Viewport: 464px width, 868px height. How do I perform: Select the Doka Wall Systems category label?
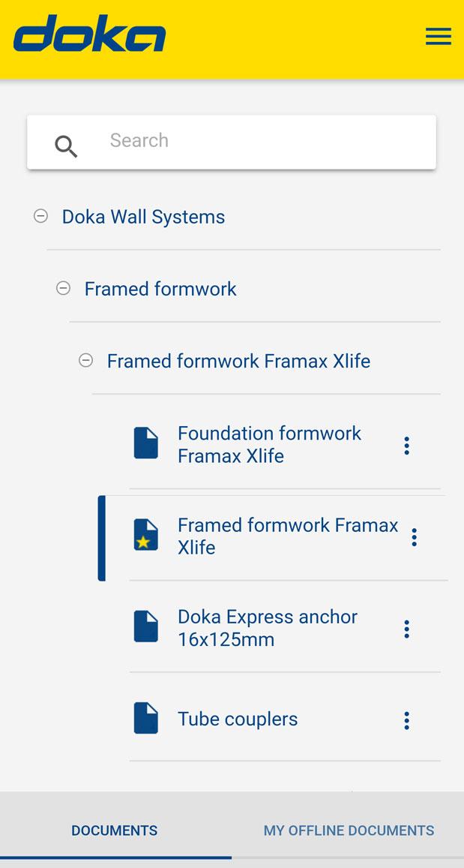(143, 217)
